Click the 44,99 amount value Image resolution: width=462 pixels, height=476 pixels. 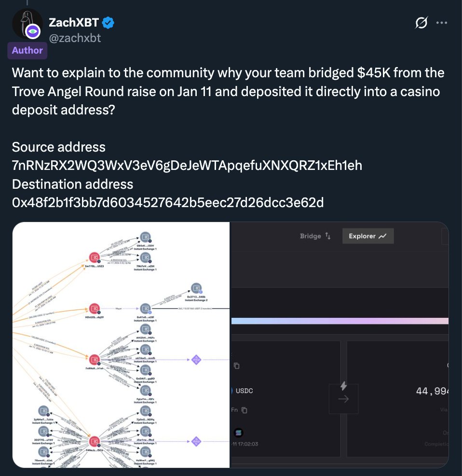pyautogui.click(x=432, y=391)
